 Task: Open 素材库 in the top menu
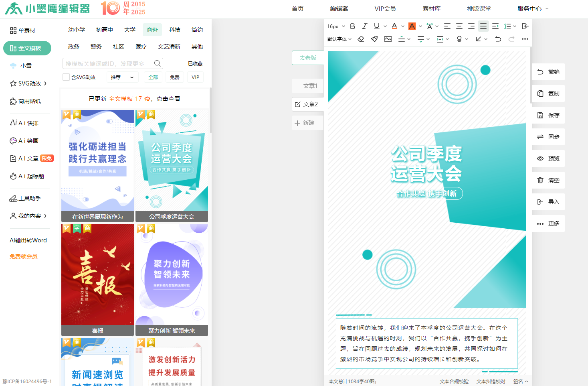(431, 8)
